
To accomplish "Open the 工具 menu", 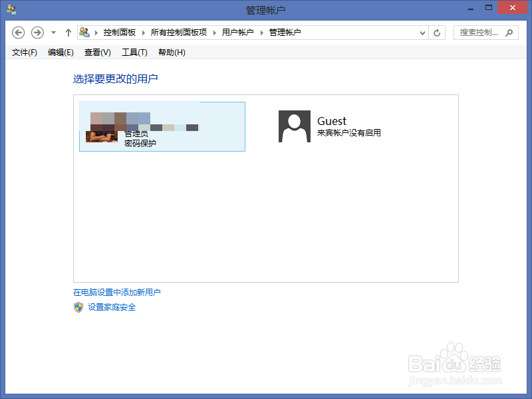I will [134, 53].
